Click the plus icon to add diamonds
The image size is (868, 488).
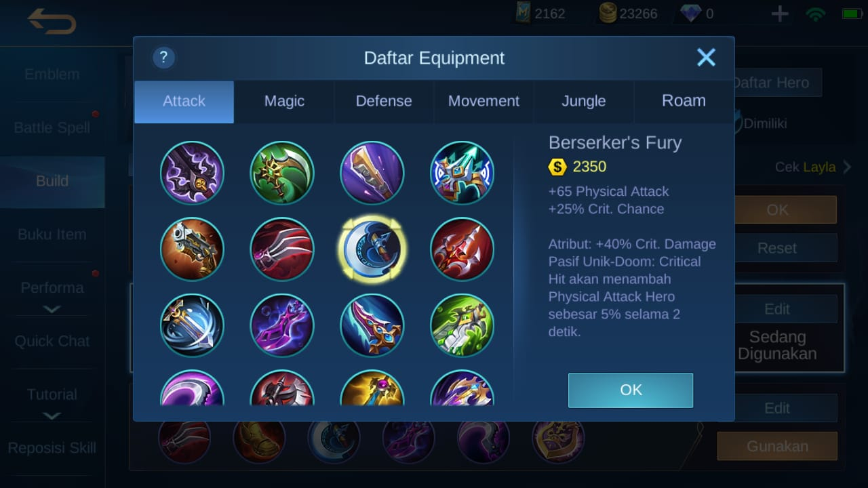coord(780,14)
